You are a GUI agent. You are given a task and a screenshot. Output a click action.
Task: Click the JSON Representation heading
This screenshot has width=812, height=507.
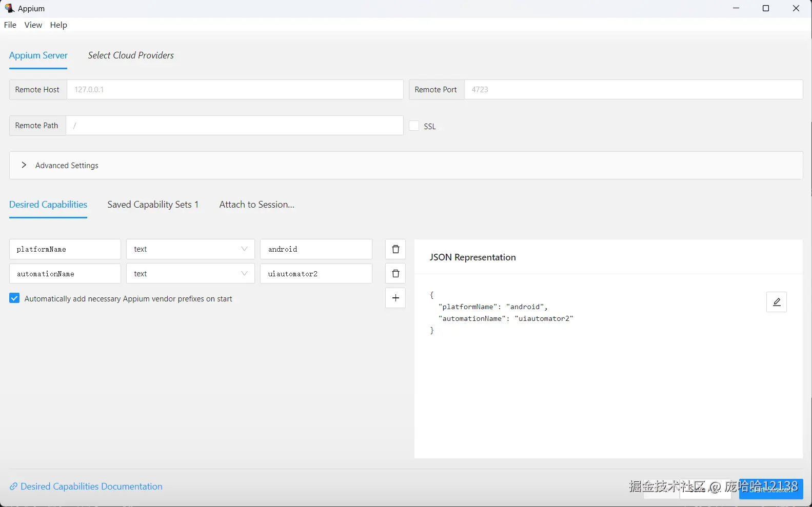[x=472, y=257]
